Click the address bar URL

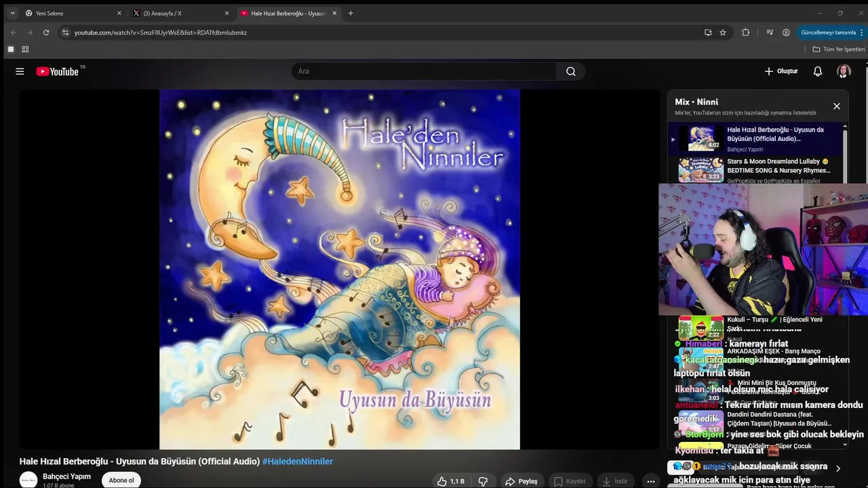(x=161, y=33)
